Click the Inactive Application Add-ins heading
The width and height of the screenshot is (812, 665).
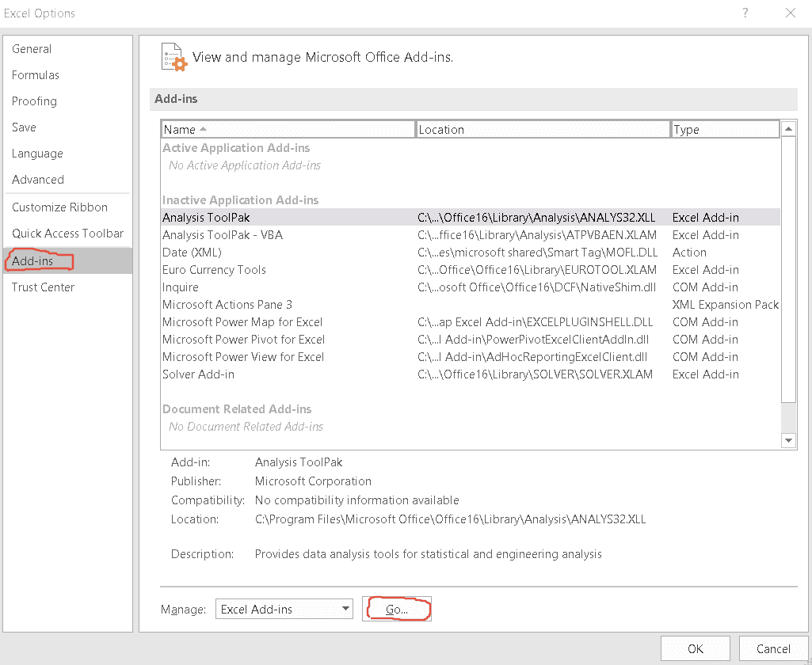[x=240, y=200]
